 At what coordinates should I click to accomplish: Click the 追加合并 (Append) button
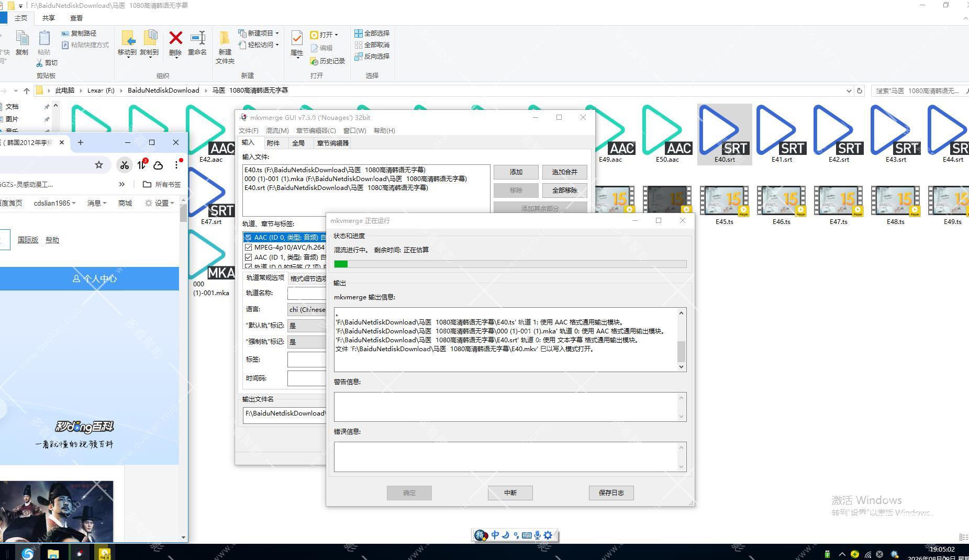pos(564,172)
